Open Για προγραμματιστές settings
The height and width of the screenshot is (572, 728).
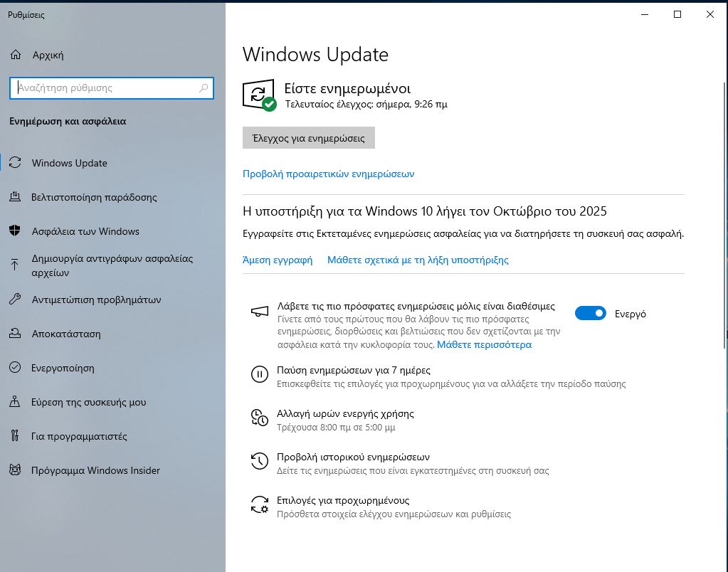tap(113, 435)
